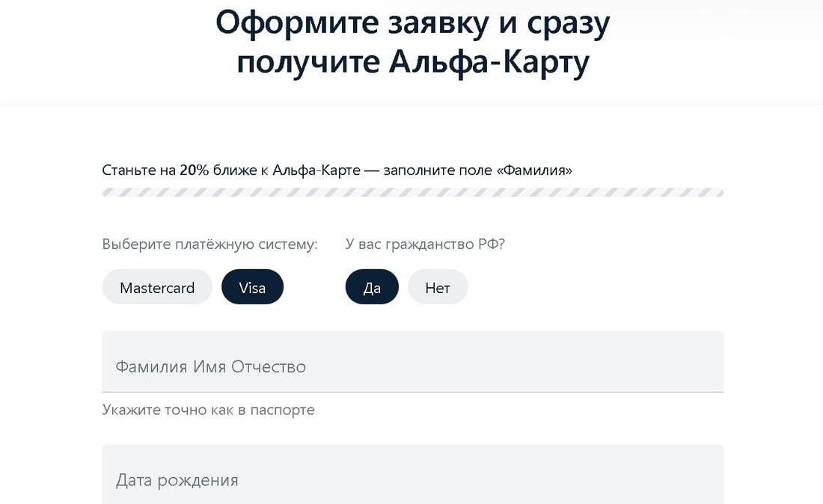
Task: Click the striped application progress bar
Action: [x=412, y=193]
